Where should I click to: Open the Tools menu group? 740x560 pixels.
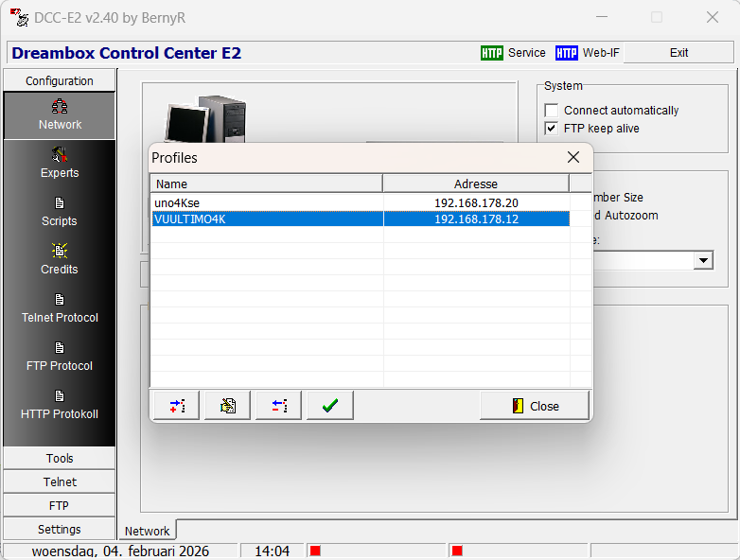(60, 458)
